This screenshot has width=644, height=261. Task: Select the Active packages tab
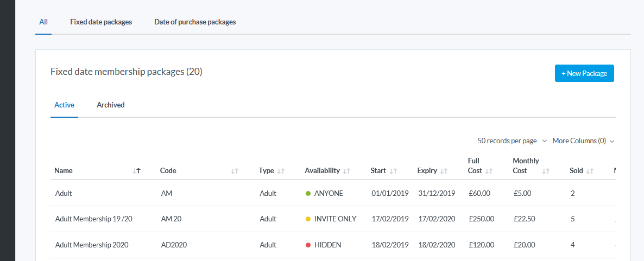pos(64,105)
